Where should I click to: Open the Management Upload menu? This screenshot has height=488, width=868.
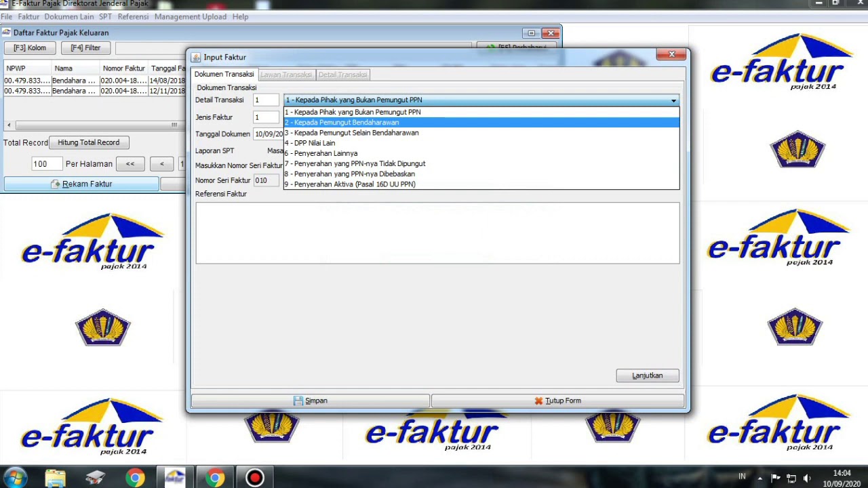pyautogui.click(x=191, y=16)
